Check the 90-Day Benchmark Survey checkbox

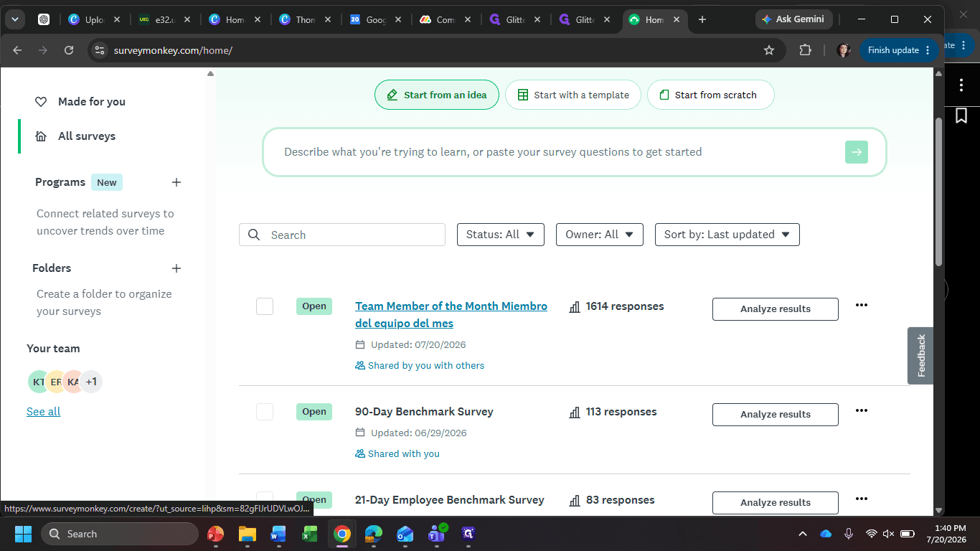click(265, 412)
